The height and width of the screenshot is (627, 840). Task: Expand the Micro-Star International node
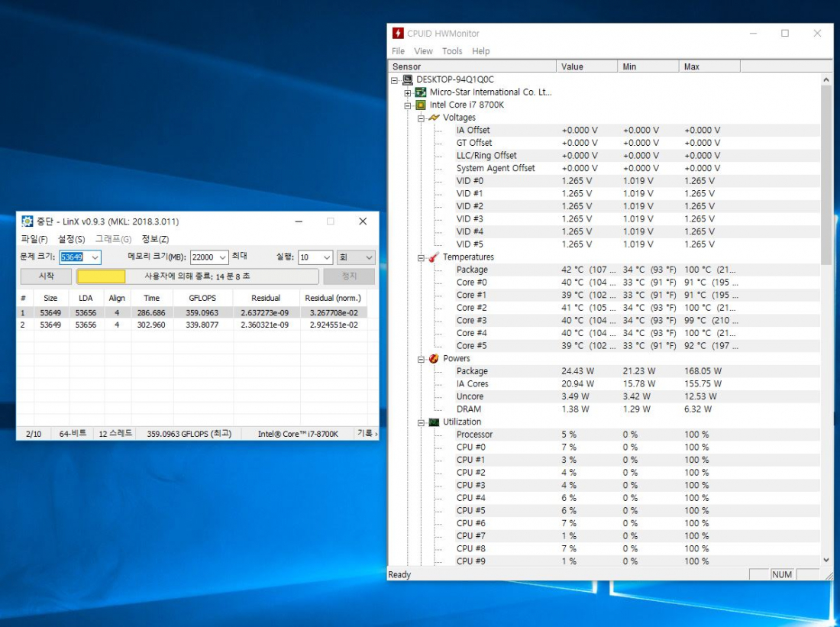click(x=408, y=92)
